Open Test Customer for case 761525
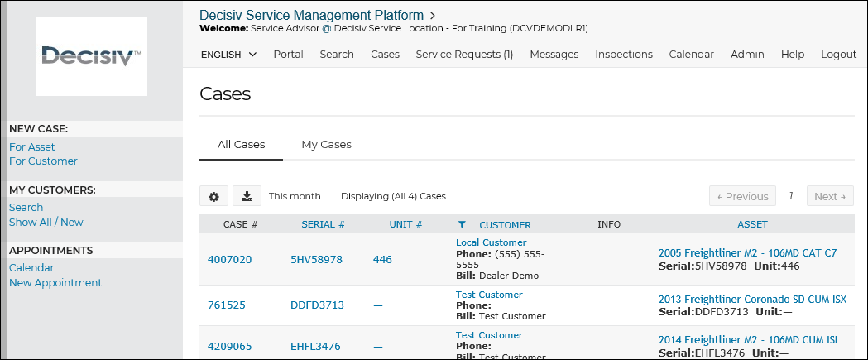868x360 pixels. tap(489, 295)
